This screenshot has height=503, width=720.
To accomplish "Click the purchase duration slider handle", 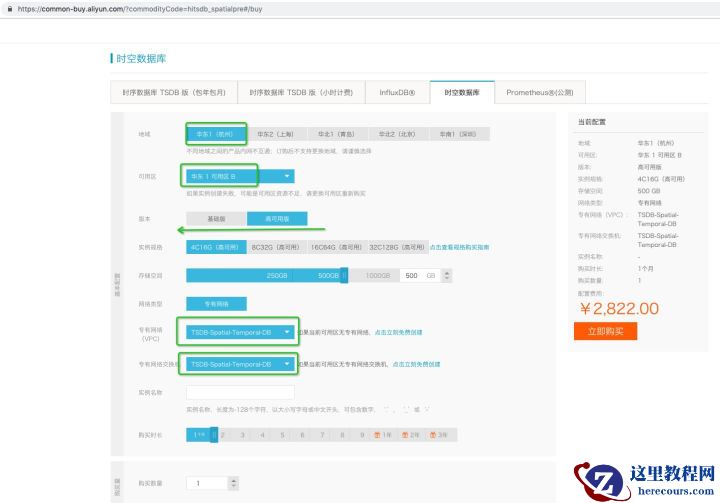I will (214, 435).
